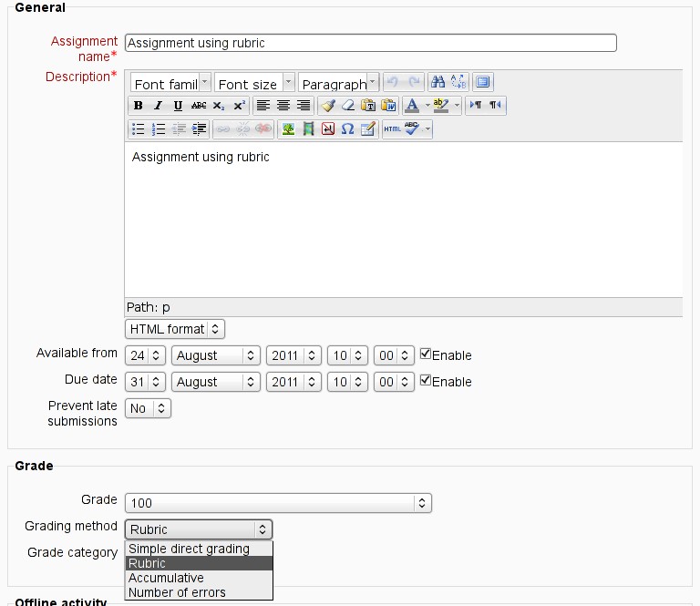Click the Assignment name text field

click(371, 43)
